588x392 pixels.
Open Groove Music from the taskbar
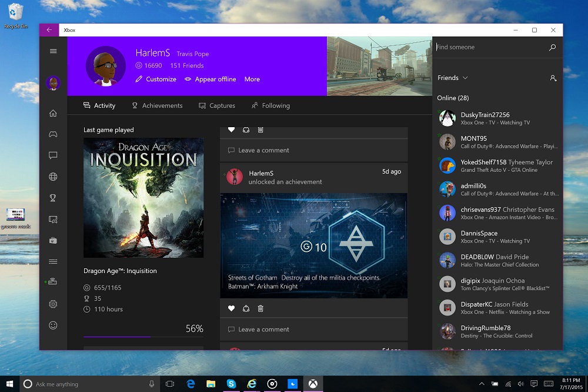pos(272,384)
